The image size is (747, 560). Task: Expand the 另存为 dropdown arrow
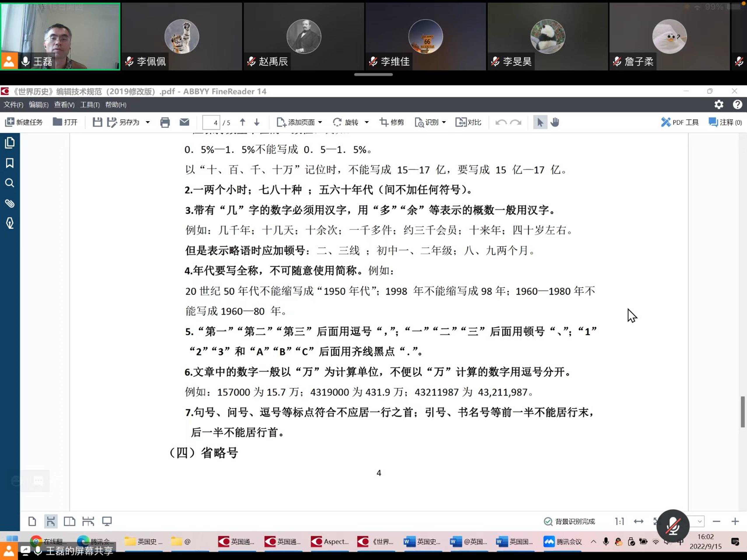148,122
